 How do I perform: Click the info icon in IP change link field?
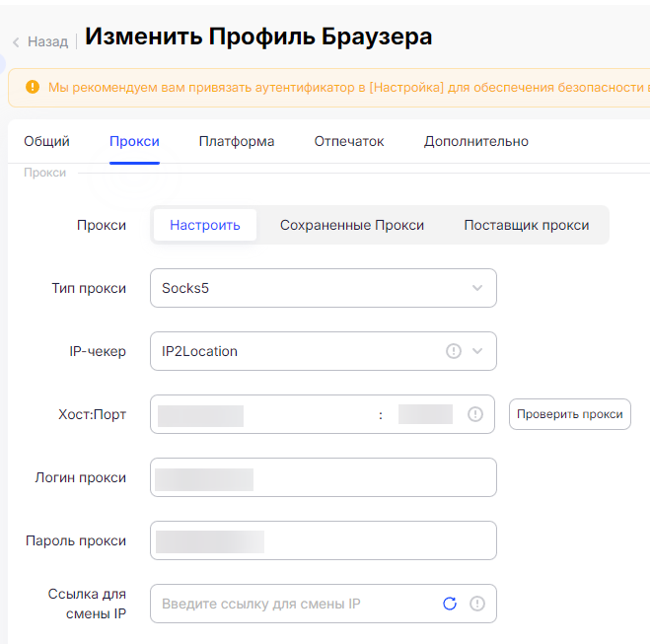477,604
